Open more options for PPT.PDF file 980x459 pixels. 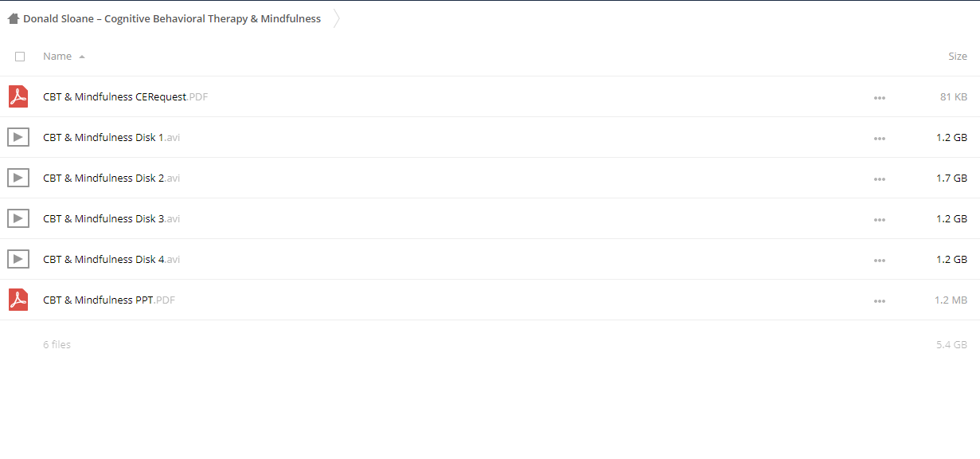pos(879,301)
